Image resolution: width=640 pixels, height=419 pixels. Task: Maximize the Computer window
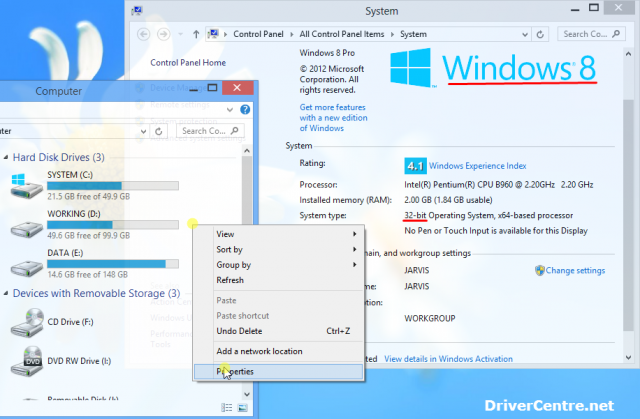pyautogui.click(x=212, y=88)
